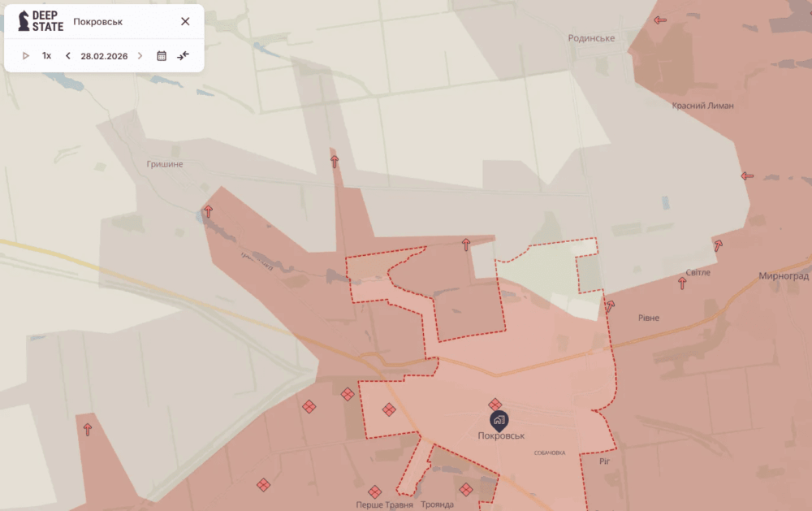Click the DeepState chess knight logo
The height and width of the screenshot is (511, 812).
point(24,20)
